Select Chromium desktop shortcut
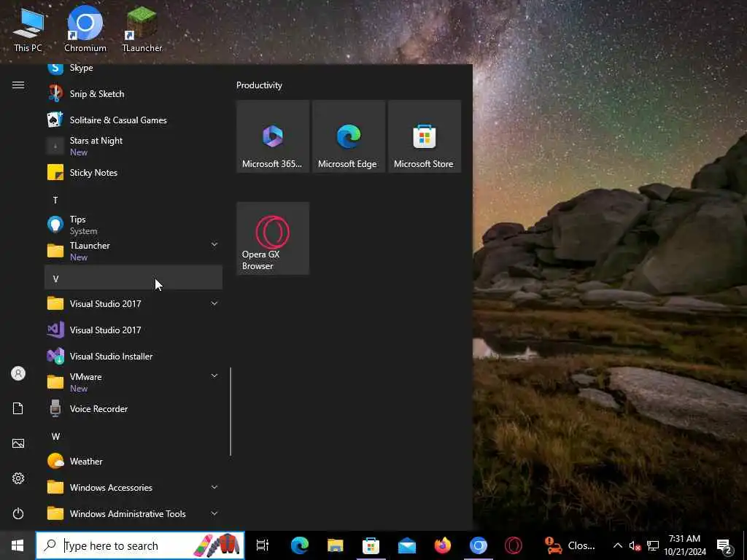 click(x=85, y=29)
